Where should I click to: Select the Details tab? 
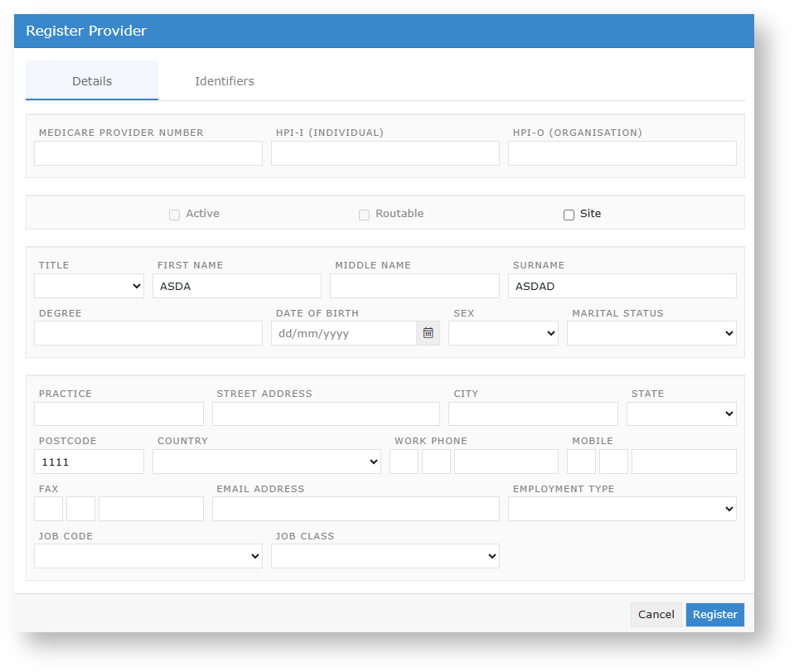pos(92,81)
